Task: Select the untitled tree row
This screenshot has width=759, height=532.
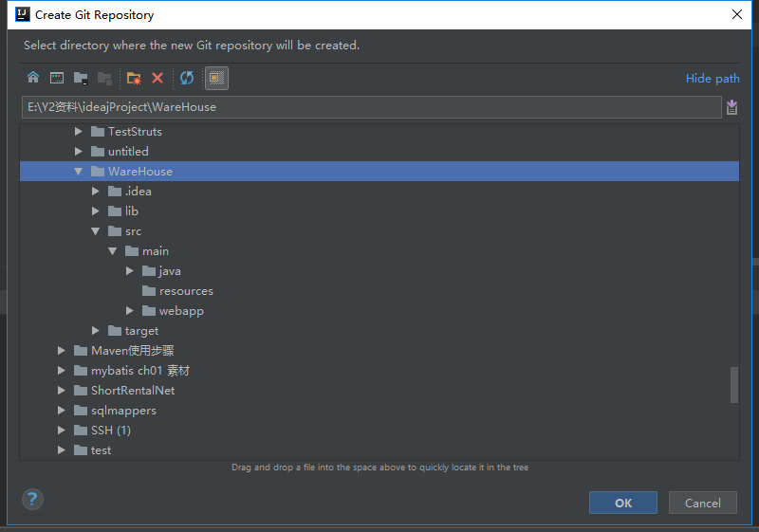Action: tap(379, 152)
